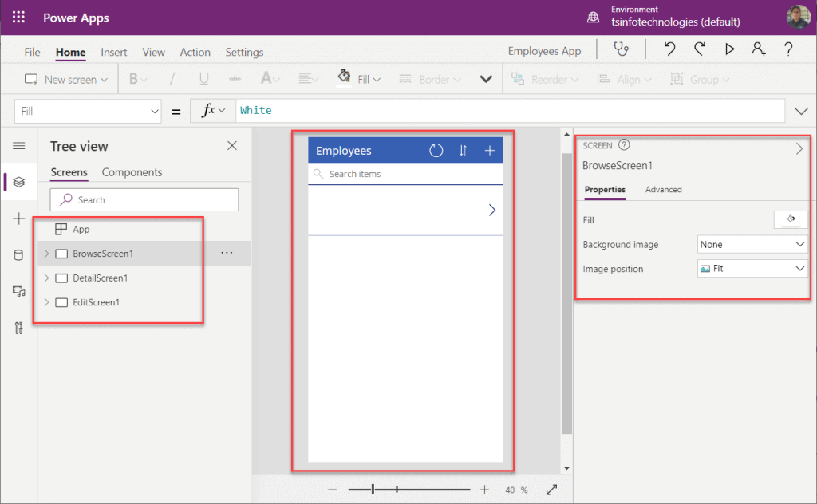
Task: Click the gallery item next arrow
Action: click(491, 210)
